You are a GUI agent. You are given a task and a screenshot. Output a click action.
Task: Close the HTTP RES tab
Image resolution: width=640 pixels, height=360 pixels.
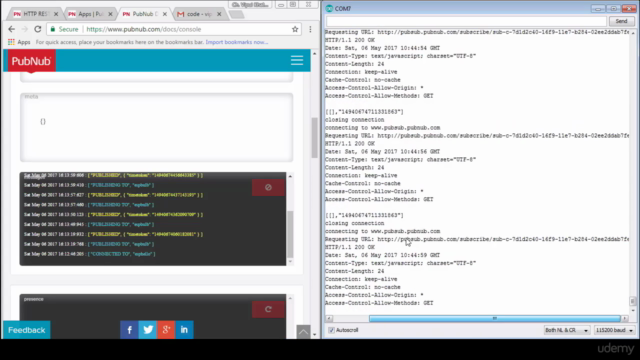click(x=56, y=14)
